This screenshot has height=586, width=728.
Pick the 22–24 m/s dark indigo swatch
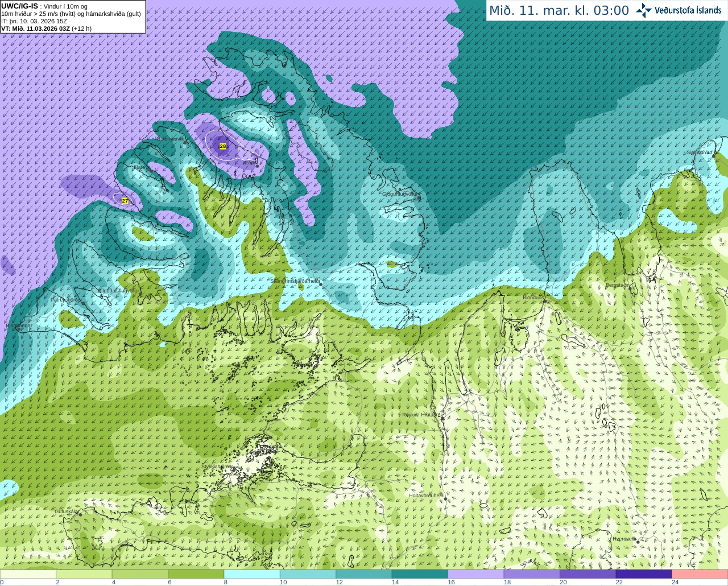click(644, 574)
